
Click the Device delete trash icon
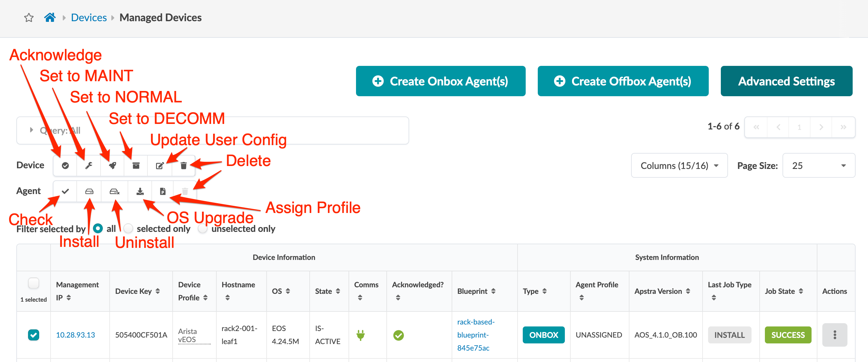pyautogui.click(x=183, y=165)
